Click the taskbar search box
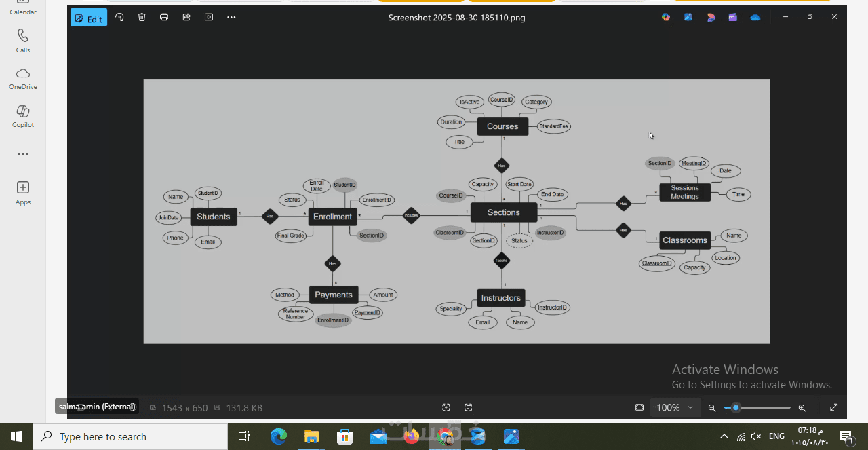Screen dimensions: 868x450 point(130,436)
